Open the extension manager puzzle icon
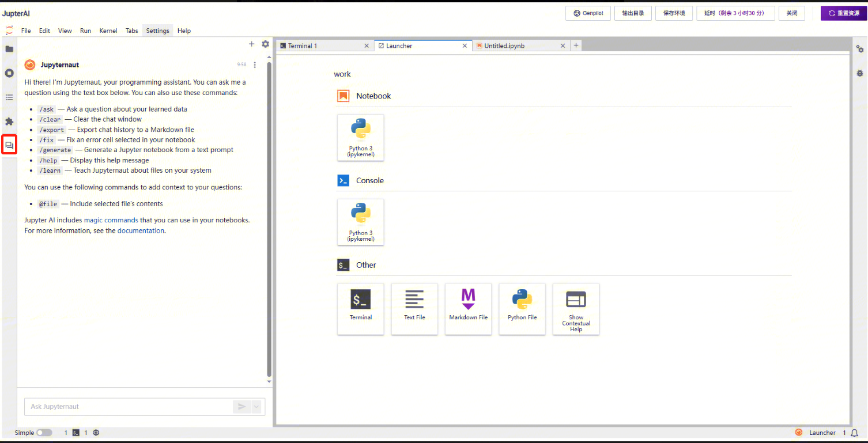Image resolution: width=868 pixels, height=443 pixels. (x=9, y=122)
